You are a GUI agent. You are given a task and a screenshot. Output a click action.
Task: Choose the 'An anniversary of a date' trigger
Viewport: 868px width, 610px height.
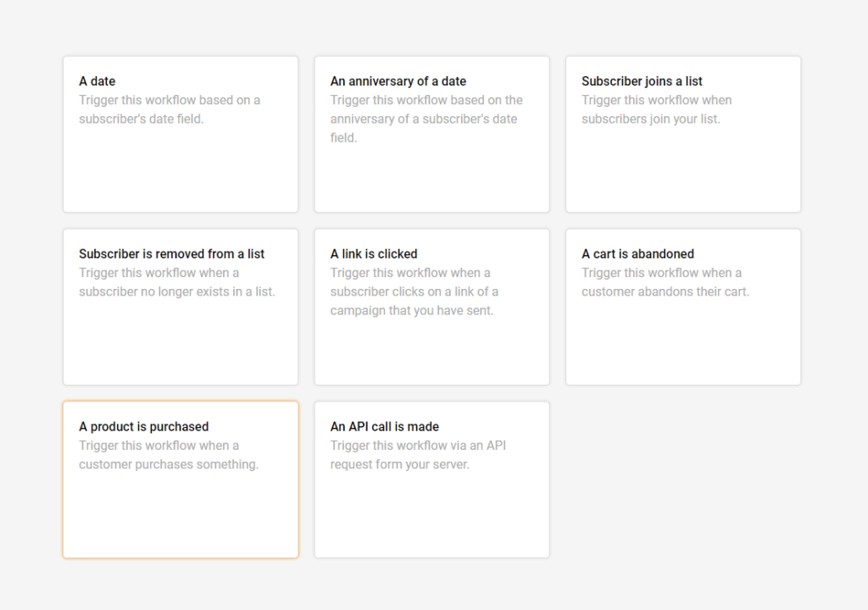(x=431, y=134)
